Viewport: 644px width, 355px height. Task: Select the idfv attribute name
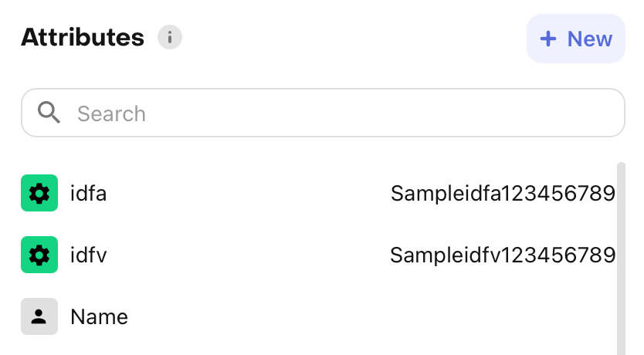(88, 255)
